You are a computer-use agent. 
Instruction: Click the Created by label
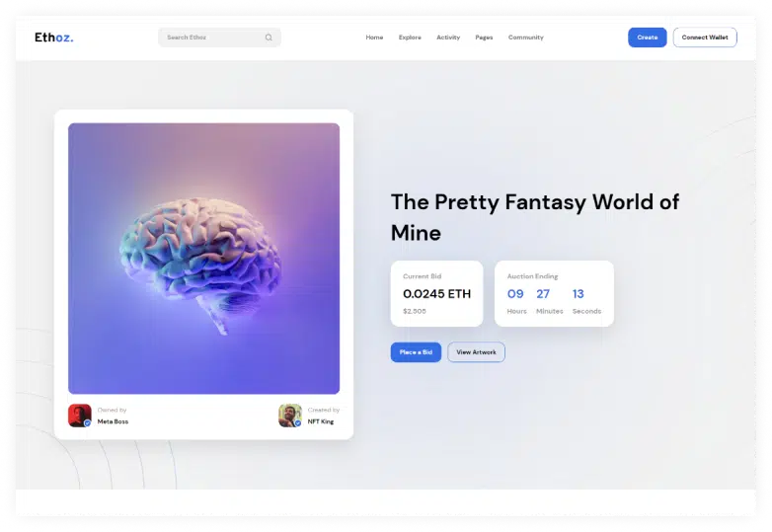[324, 410]
